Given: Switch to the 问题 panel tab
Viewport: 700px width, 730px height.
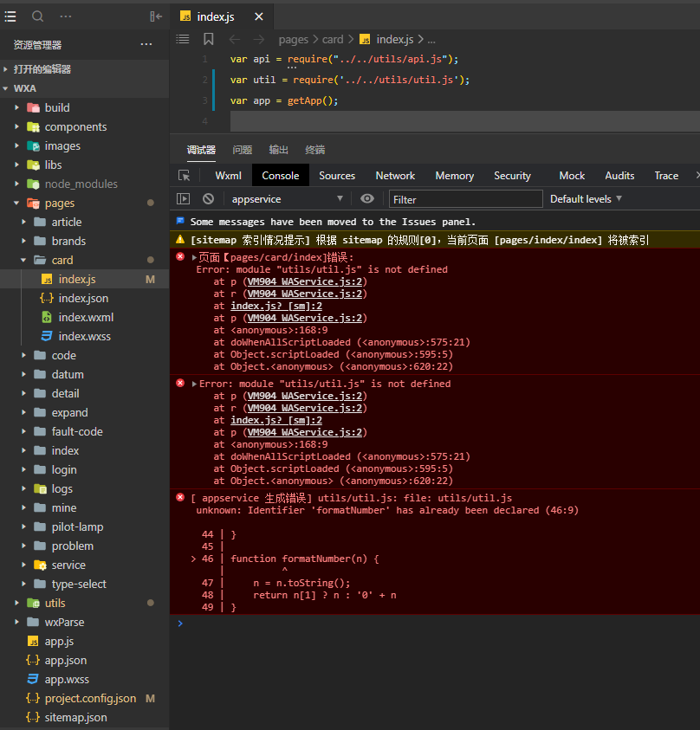Looking at the screenshot, I should [x=243, y=150].
